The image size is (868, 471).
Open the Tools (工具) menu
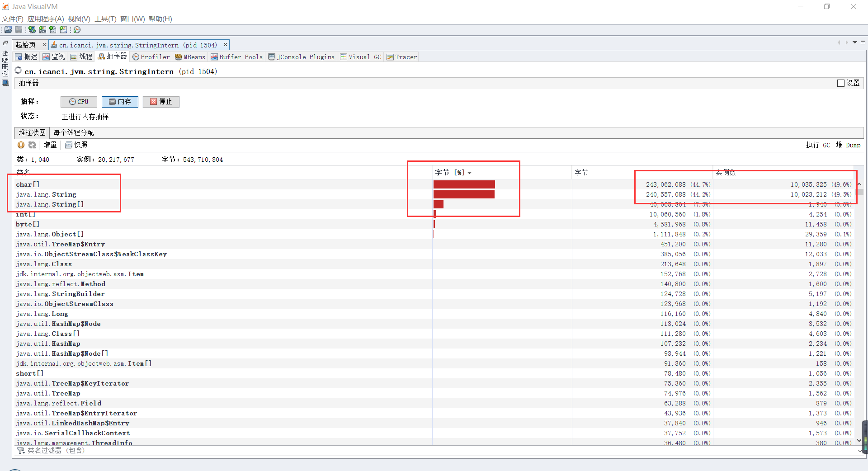click(105, 19)
